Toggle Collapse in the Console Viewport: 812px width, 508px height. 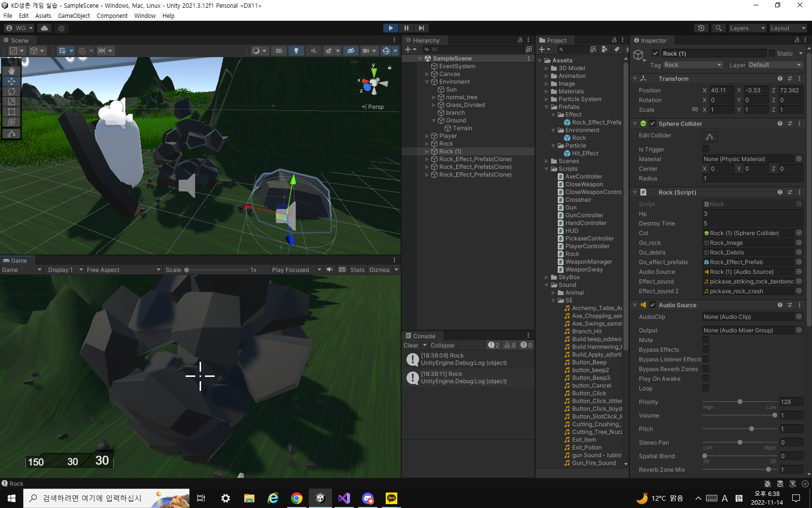pyautogui.click(x=442, y=345)
